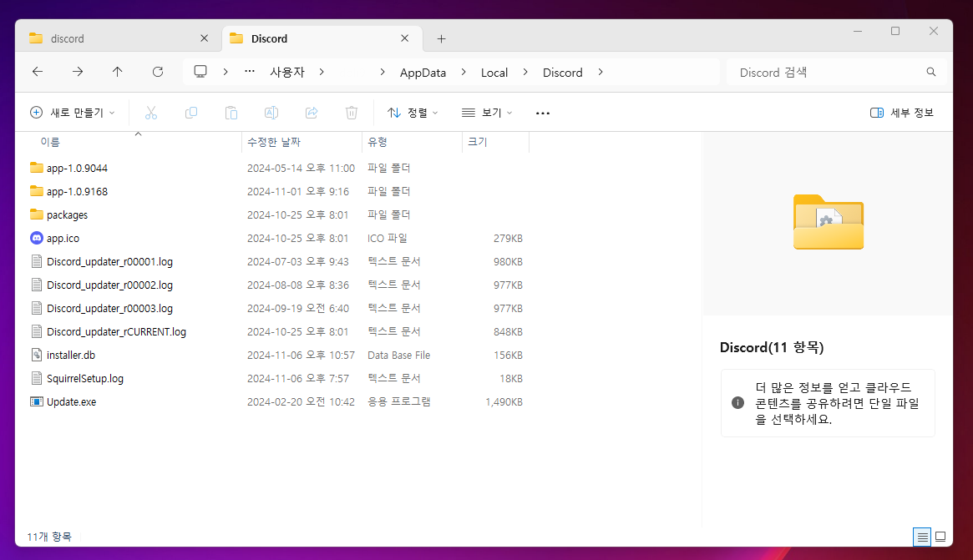Sort by 크기 column header
Screen dimensions: 973x560
pyautogui.click(x=477, y=142)
